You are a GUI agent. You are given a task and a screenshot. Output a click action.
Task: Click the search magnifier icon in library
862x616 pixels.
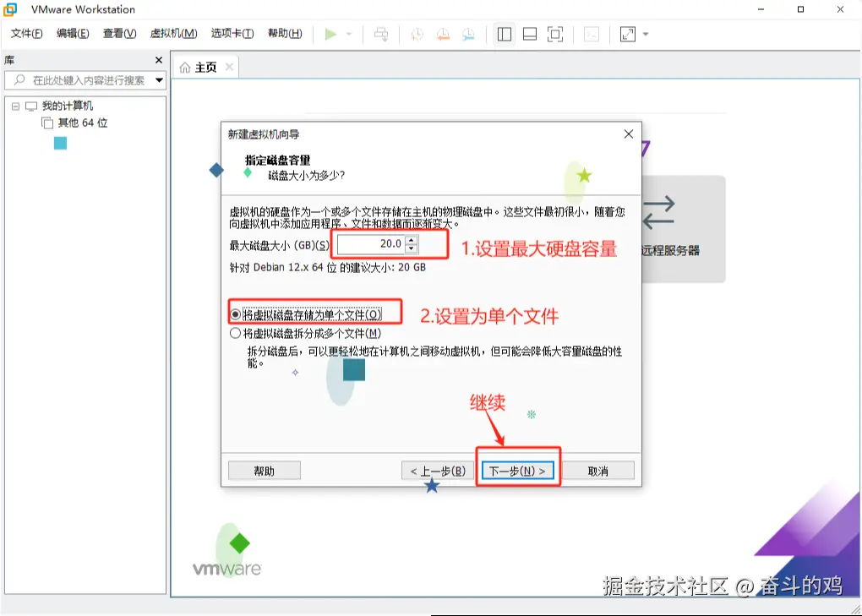[19, 80]
